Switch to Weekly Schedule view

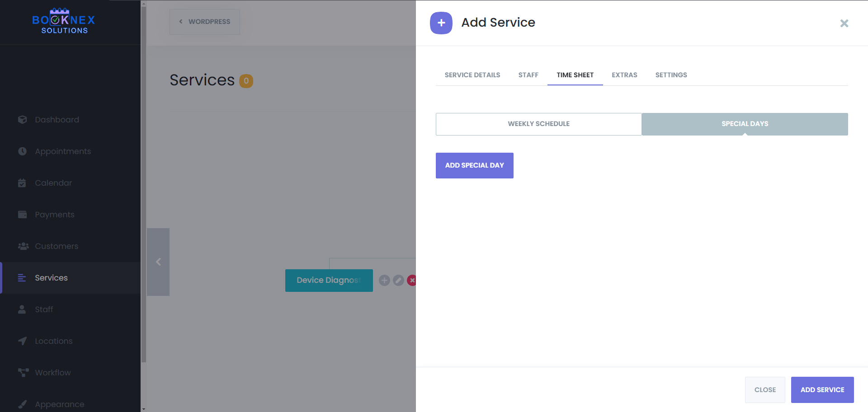(x=538, y=124)
